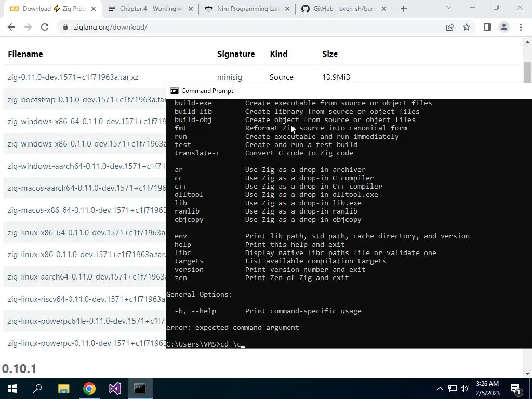Open the notification center icon
This screenshot has height=399, width=532.
[516, 389]
